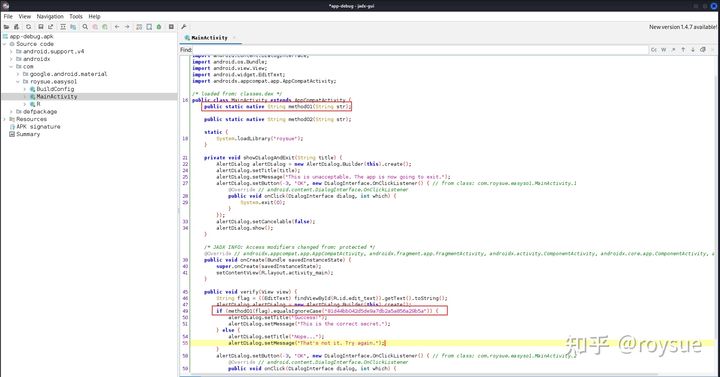Open preferences using the wrench icon
Viewport: 720px width, 377px height.
pos(184,27)
